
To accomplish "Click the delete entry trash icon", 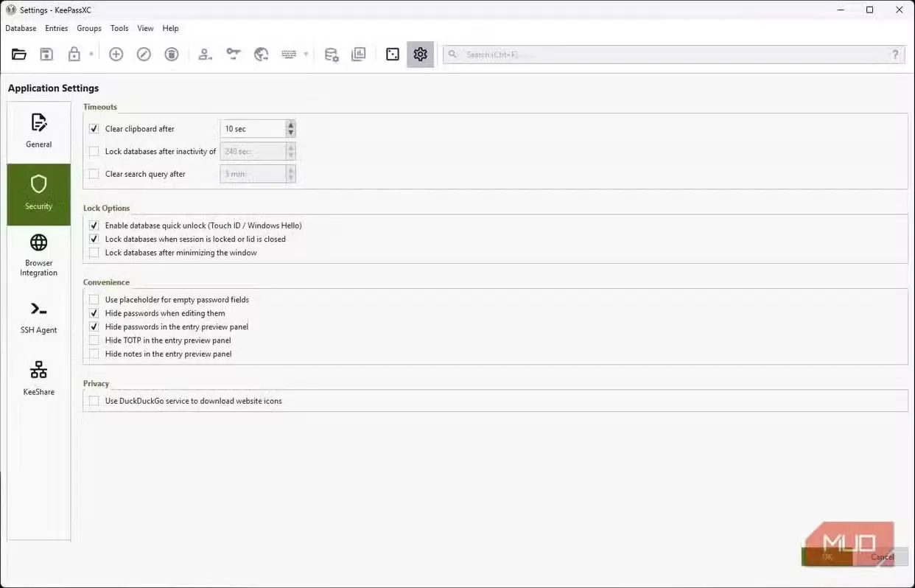I will pyautogui.click(x=172, y=54).
